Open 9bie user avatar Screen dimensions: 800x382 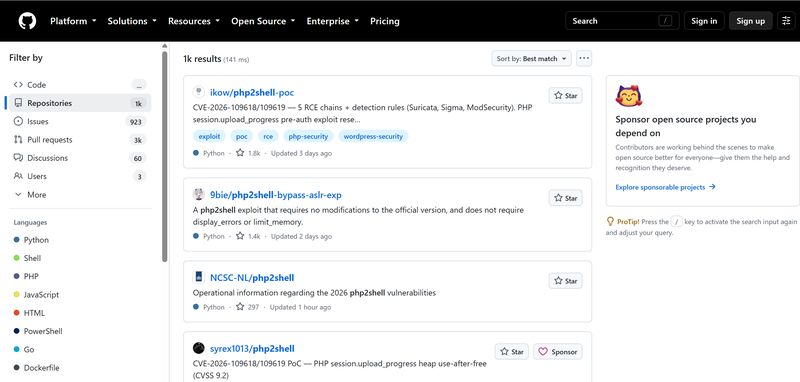198,194
